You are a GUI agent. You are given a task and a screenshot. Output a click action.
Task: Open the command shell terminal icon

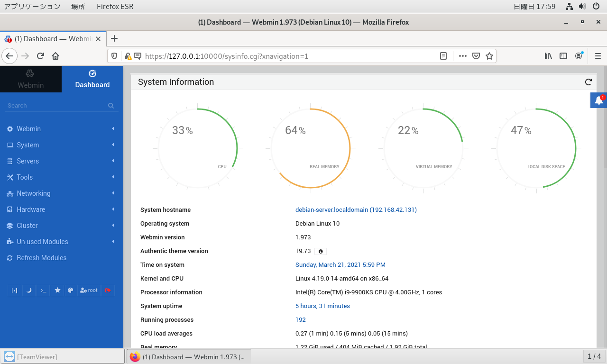click(x=43, y=290)
